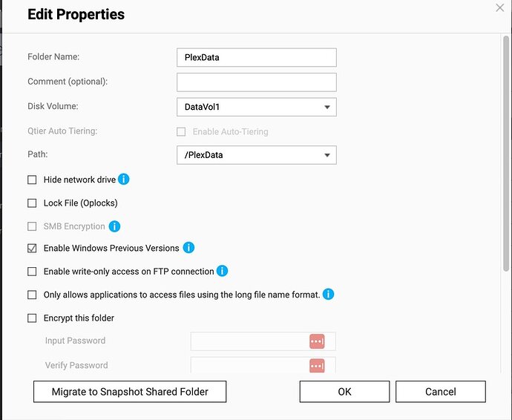Screen dimensions: 512x420
Task: Show info about write-only FTP access
Action: tap(221, 272)
